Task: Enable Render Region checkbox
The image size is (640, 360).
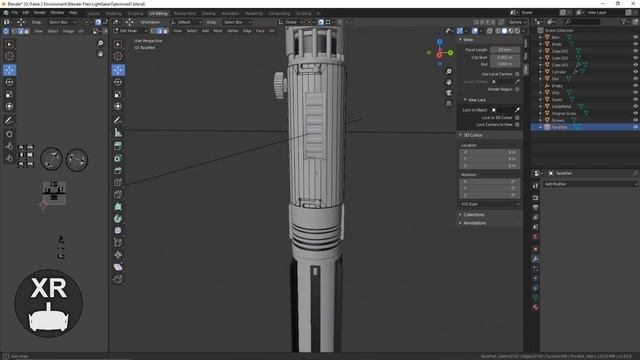Action: click(517, 89)
